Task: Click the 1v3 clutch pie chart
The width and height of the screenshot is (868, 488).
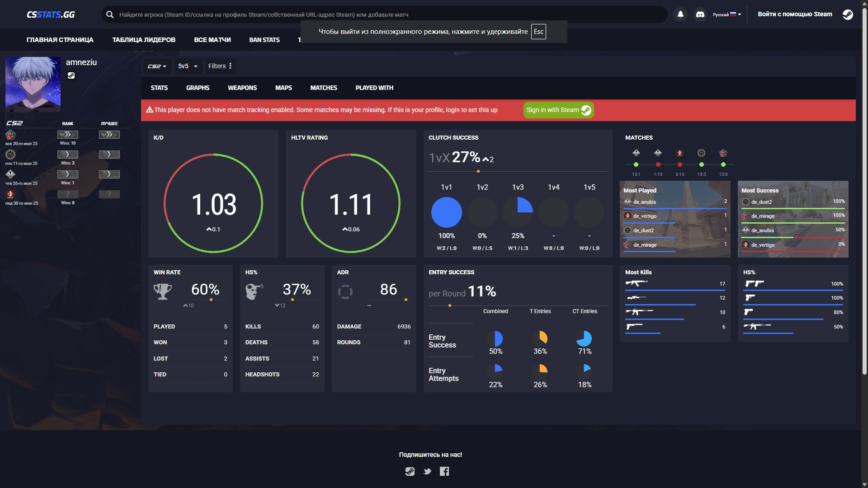Action: pos(518,212)
